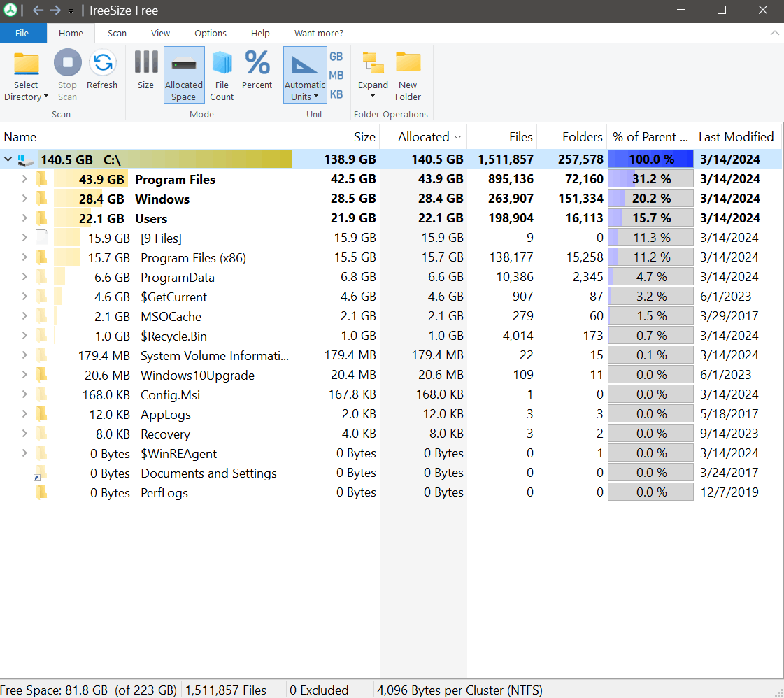Expand the Program Files folder
The height and width of the screenshot is (698, 784).
24,179
